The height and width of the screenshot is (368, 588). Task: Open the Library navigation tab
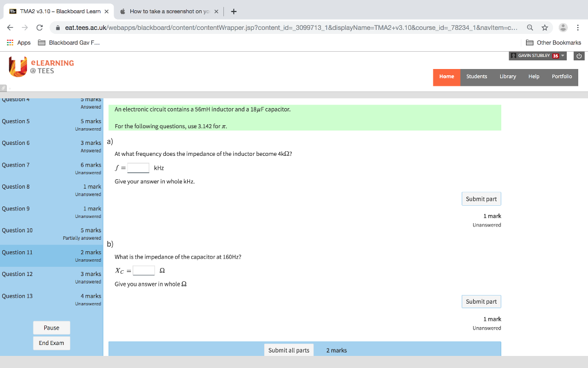point(508,76)
